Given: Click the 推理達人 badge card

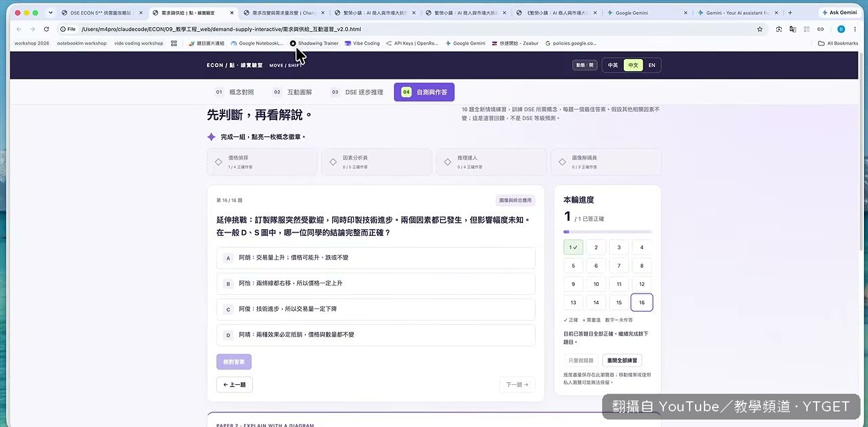Looking at the screenshot, I should [491, 162].
